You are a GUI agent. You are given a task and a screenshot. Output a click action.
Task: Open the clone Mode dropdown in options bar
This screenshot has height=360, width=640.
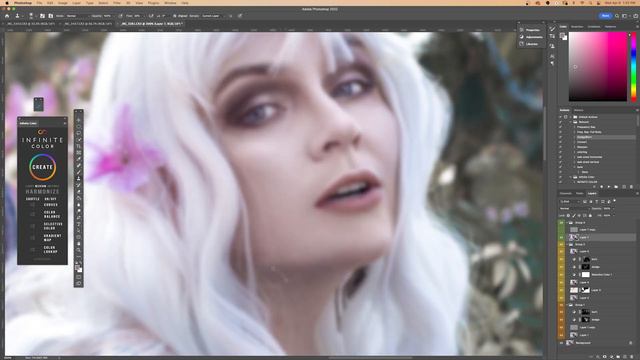point(77,16)
